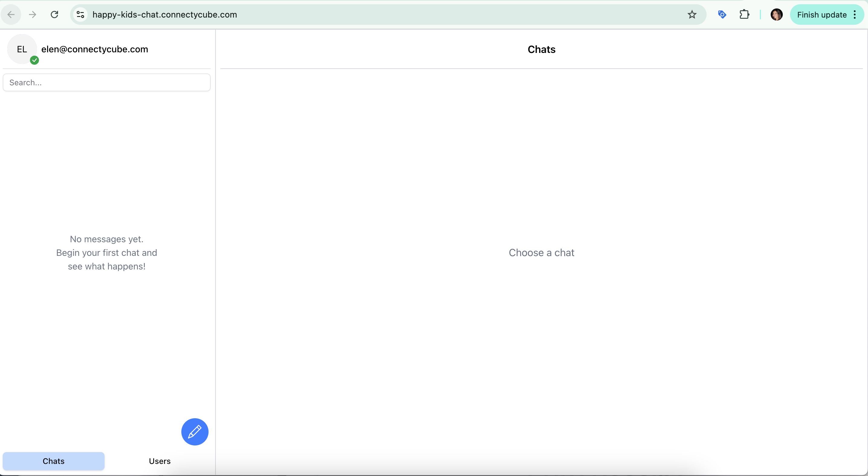The image size is (868, 476).
Task: Click the "Choose a chat" placeholder text
Action: 541,253
